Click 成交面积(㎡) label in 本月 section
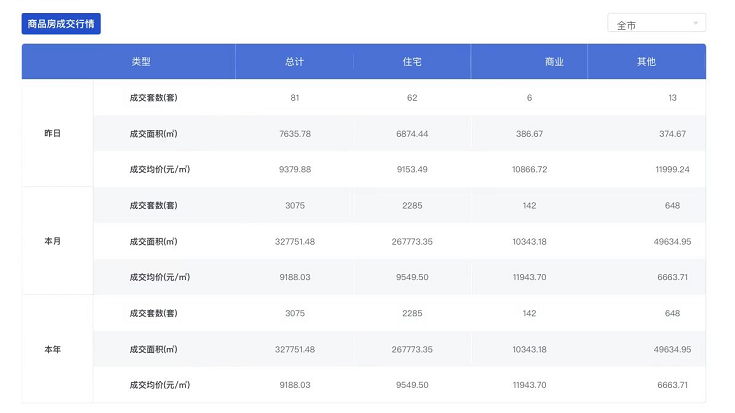Image resolution: width=735 pixels, height=413 pixels. point(153,241)
